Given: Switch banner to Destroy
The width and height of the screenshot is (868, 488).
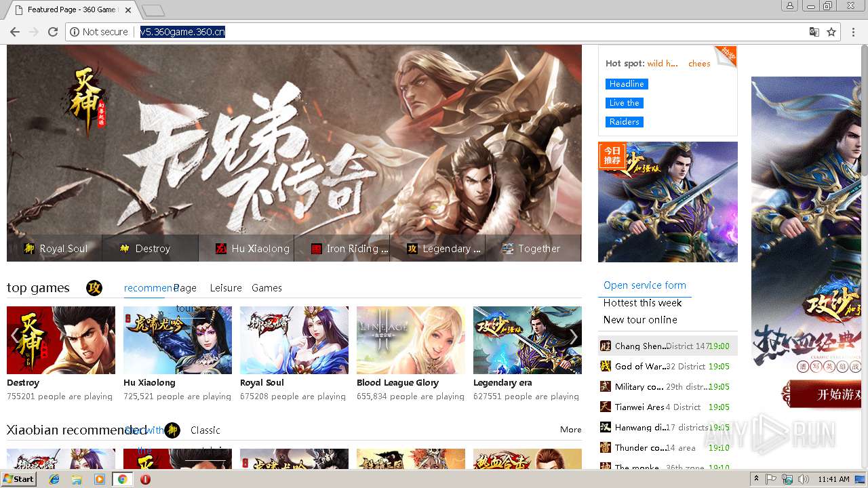Looking at the screenshot, I should point(151,249).
